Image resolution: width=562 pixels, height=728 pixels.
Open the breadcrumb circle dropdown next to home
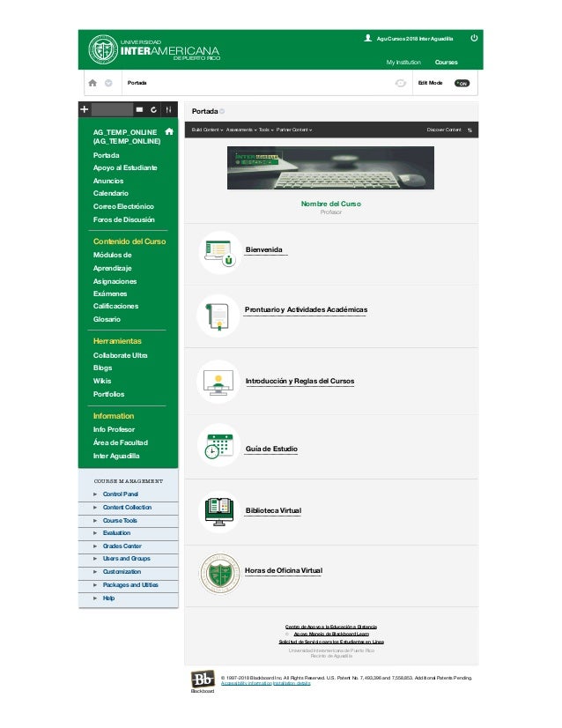pos(108,83)
